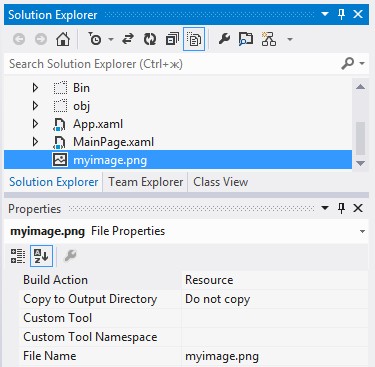
Task: Refresh the Solution Explorer tree
Action: click(x=150, y=39)
